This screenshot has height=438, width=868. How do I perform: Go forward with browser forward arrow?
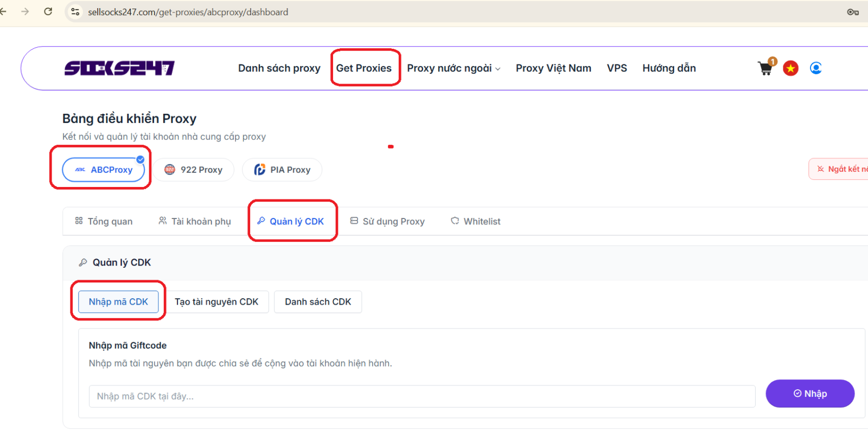click(x=25, y=11)
